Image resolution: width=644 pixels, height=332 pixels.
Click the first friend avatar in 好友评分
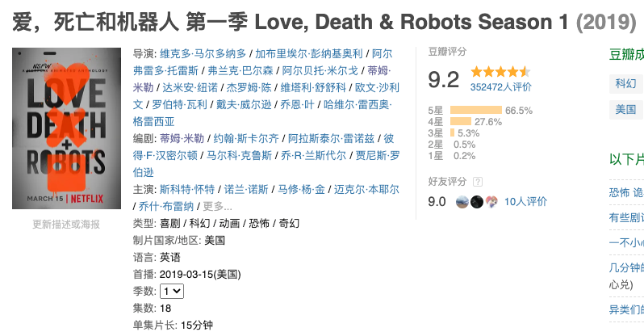tap(462, 201)
